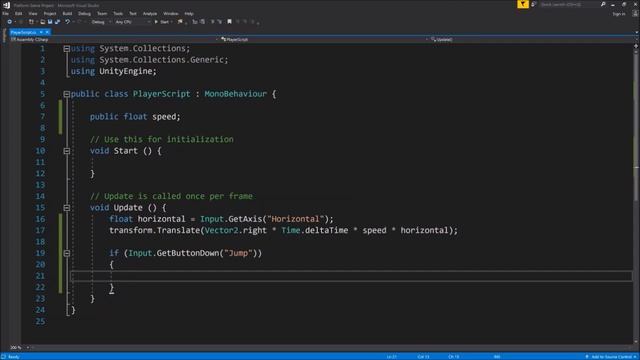This screenshot has height=360, width=640.
Task: Open the editor zoom level dropdown
Action: pyautogui.click(x=20, y=347)
